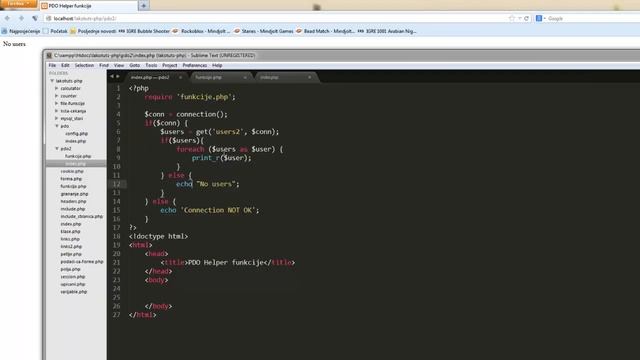The image size is (640, 360).
Task: Open the Stares - Mindjolt Games bookmark
Action: point(264,31)
